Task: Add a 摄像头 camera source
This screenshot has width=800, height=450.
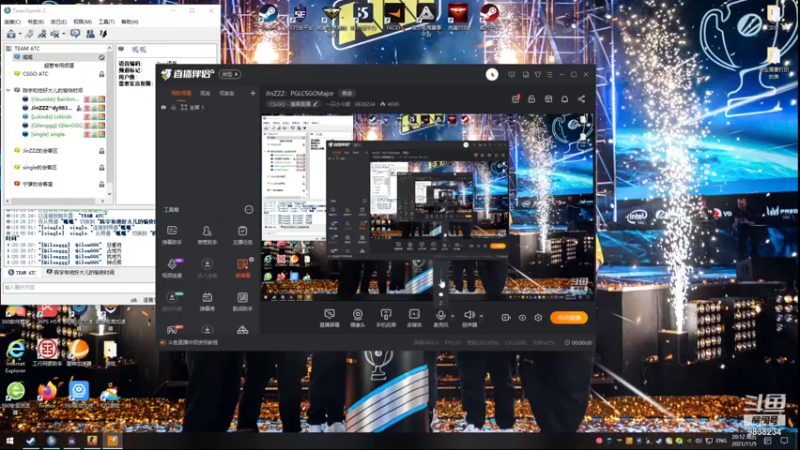Action: click(x=358, y=318)
